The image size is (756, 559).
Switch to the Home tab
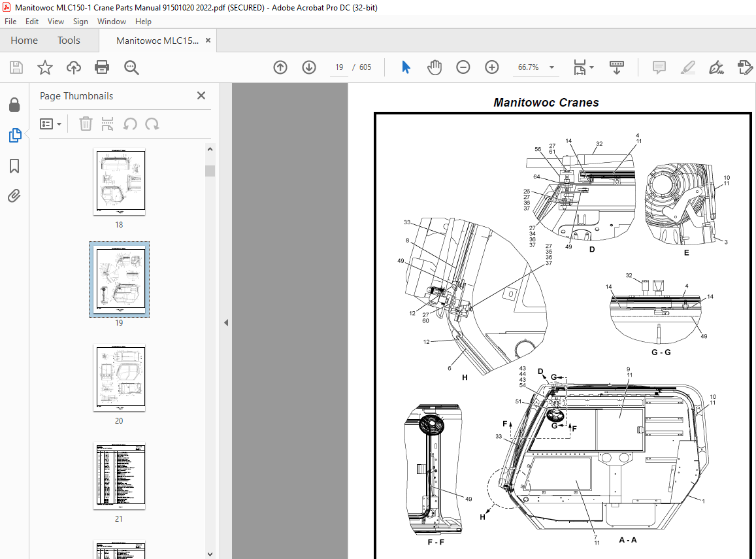click(x=24, y=41)
